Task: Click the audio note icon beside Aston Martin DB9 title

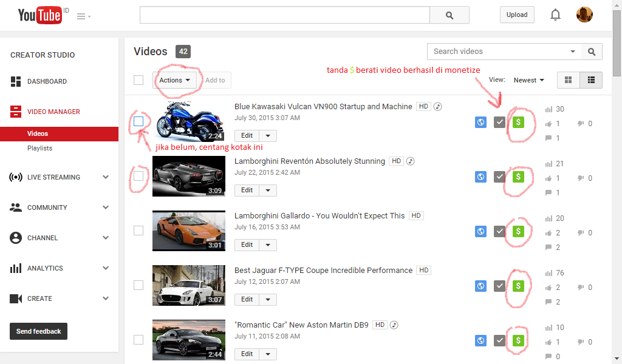Action: tap(394, 325)
